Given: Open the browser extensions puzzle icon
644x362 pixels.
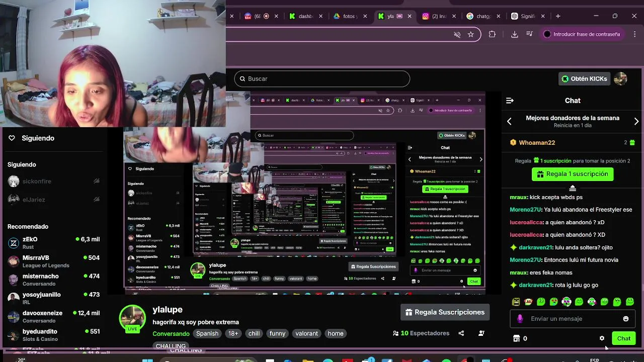Looking at the screenshot, I should pyautogui.click(x=492, y=34).
